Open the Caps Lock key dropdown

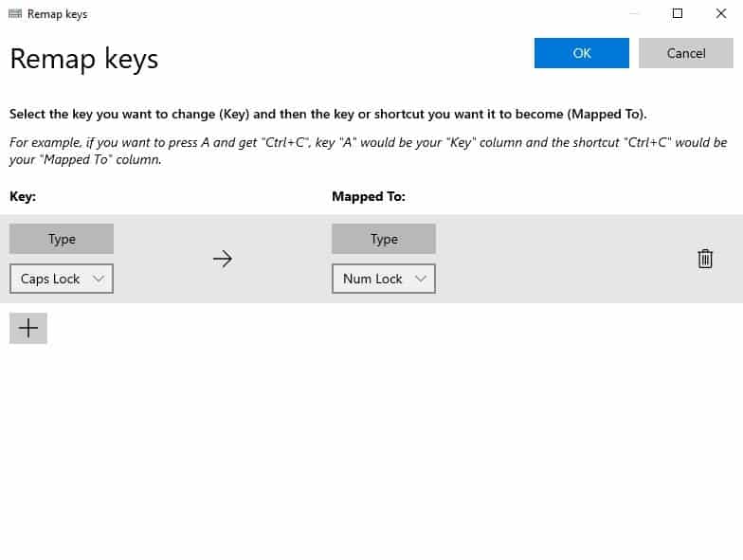click(62, 279)
